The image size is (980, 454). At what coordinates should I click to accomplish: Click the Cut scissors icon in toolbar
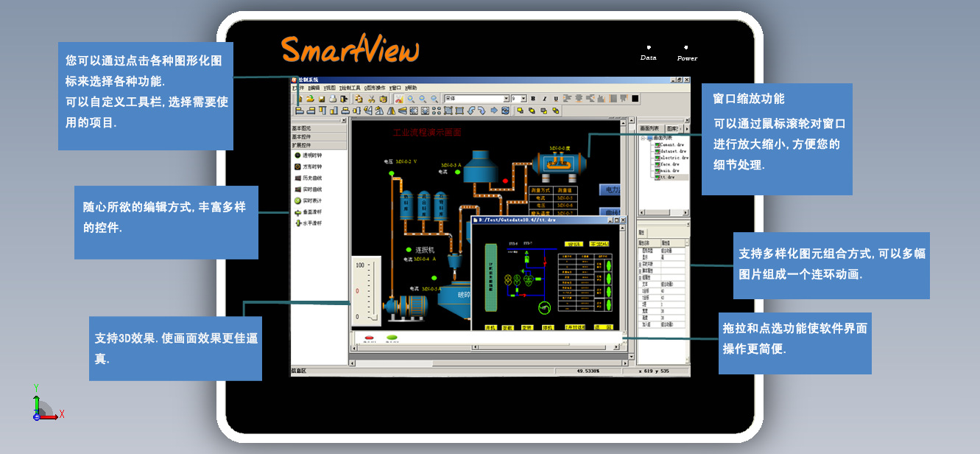point(372,99)
